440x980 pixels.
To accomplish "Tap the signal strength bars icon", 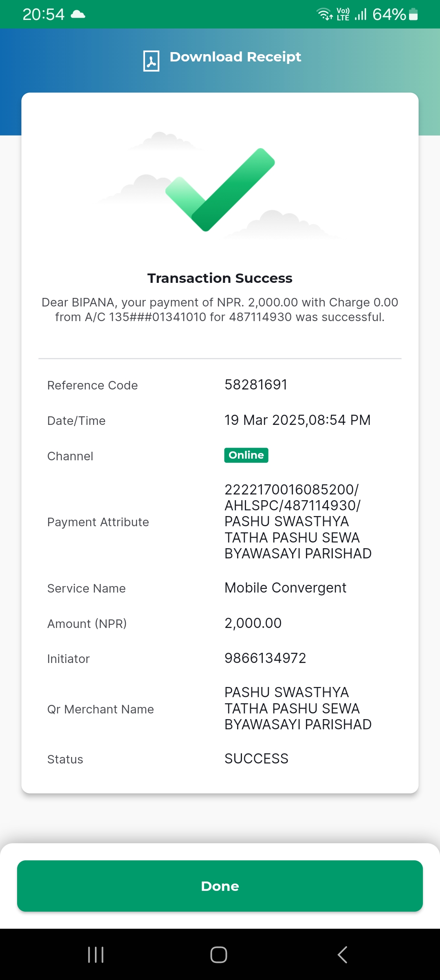I will click(x=361, y=14).
